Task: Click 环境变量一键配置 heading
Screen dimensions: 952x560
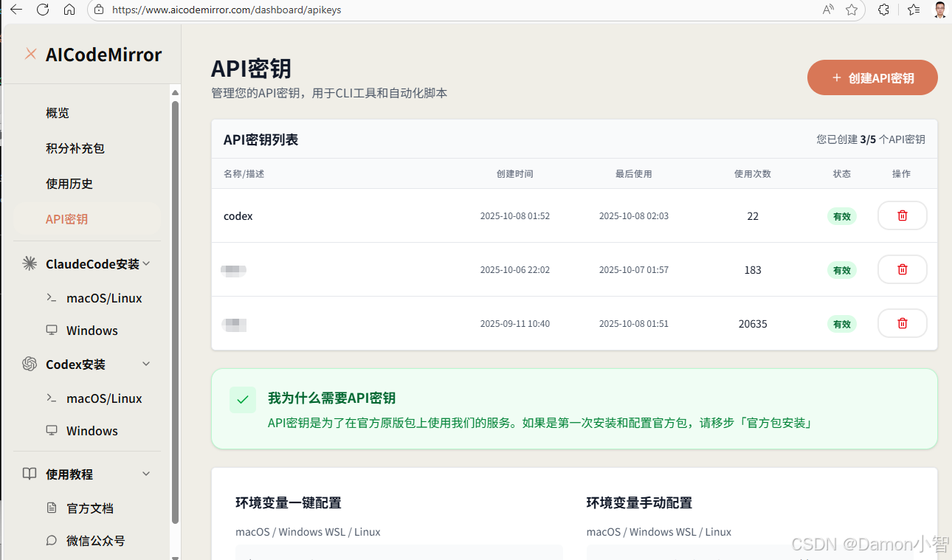Action: [289, 503]
